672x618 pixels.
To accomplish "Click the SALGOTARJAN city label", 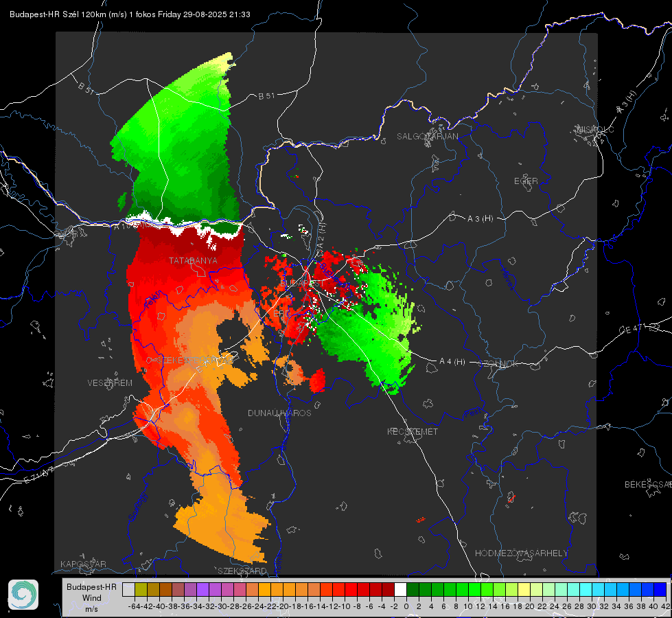I will pyautogui.click(x=427, y=137).
